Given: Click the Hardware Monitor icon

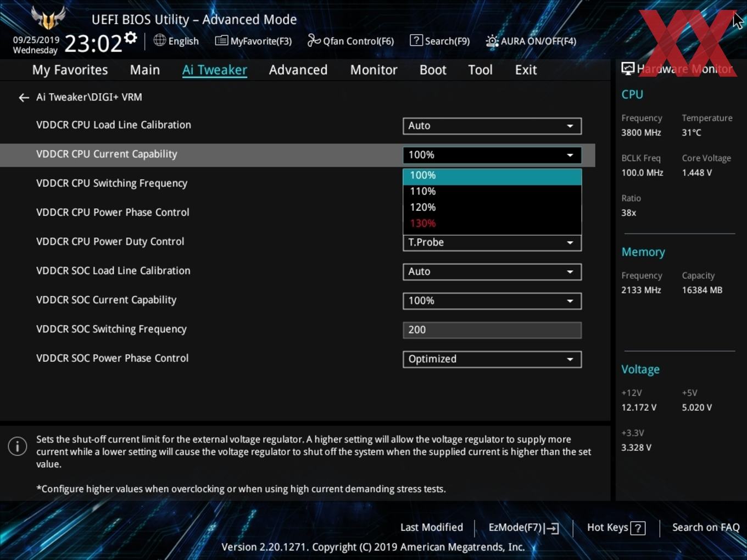Looking at the screenshot, I should [628, 69].
